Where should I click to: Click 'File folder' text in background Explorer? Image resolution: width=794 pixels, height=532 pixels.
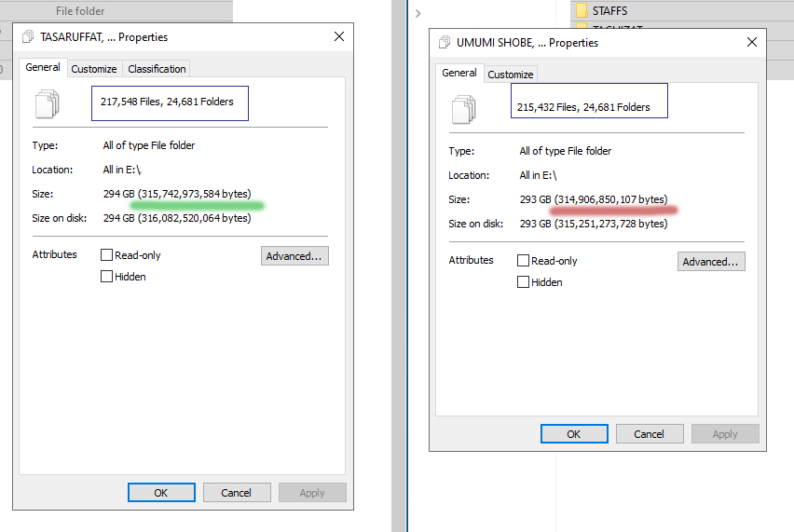[80, 10]
